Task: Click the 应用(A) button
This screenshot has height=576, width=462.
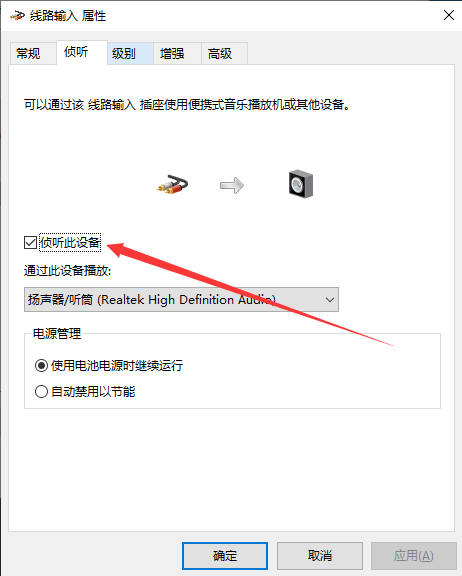Action: (x=414, y=556)
